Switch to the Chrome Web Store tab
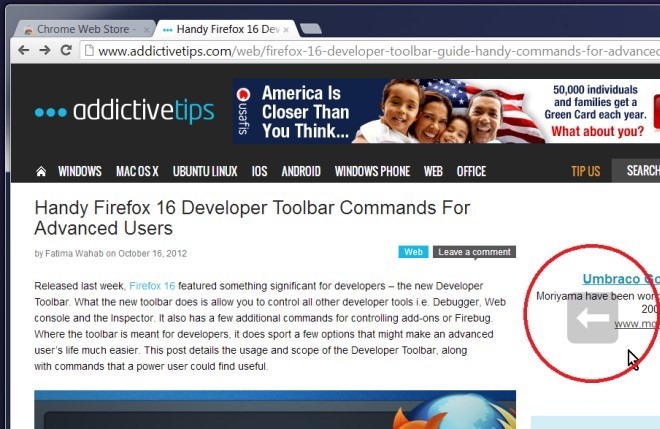This screenshot has width=660, height=429. 84,29
